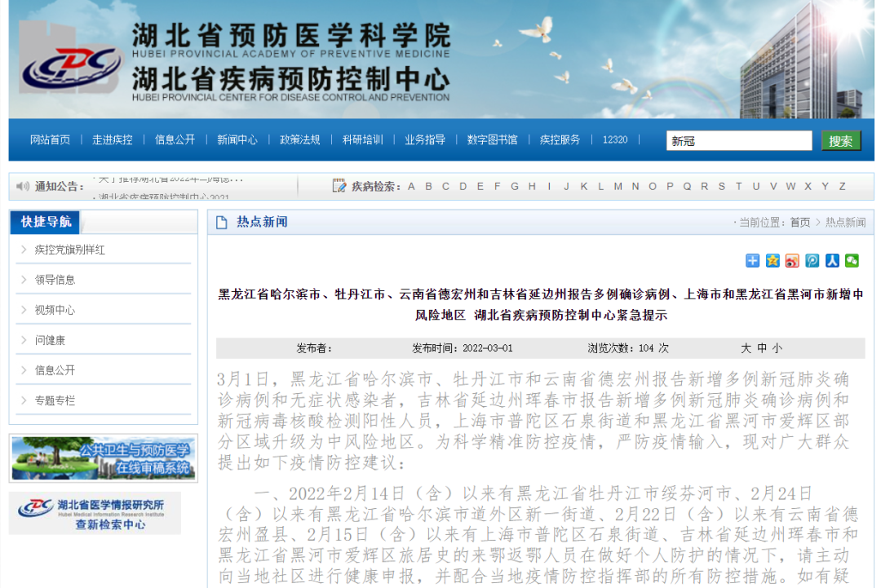Click the CDC logo in header
The height and width of the screenshot is (588, 881).
click(x=70, y=65)
